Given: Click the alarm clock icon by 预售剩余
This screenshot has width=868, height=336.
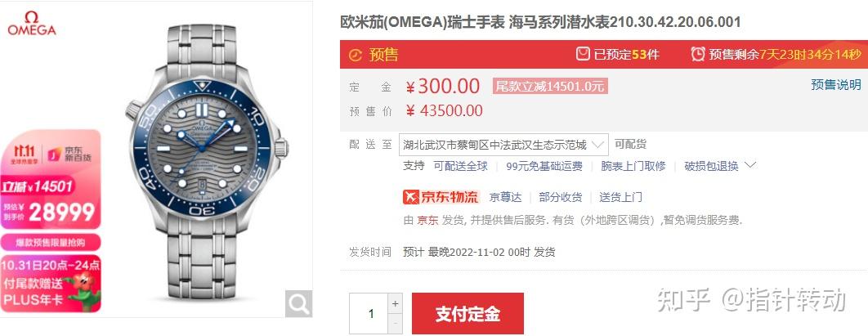Looking at the screenshot, I should (698, 54).
